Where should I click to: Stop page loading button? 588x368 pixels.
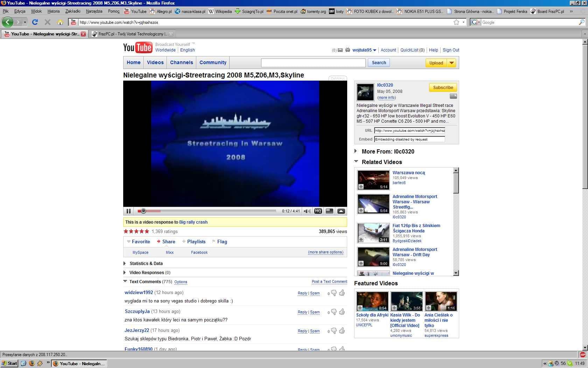48,22
